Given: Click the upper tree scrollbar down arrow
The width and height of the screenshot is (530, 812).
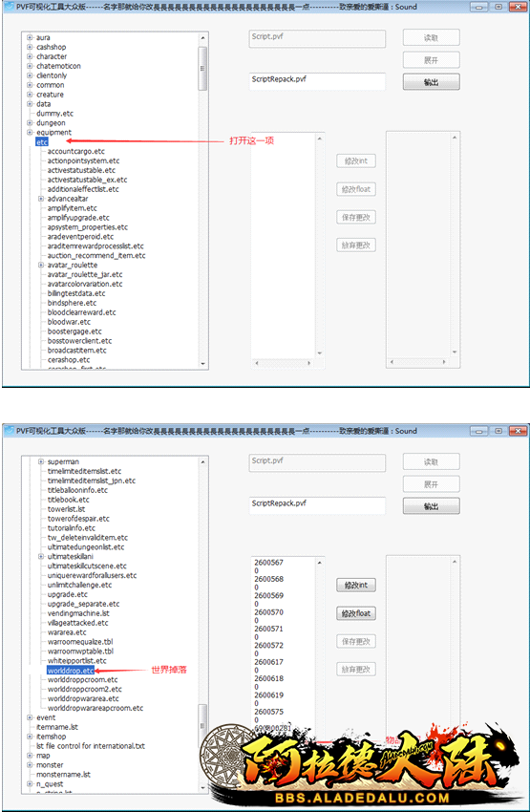Looking at the screenshot, I should [202, 364].
